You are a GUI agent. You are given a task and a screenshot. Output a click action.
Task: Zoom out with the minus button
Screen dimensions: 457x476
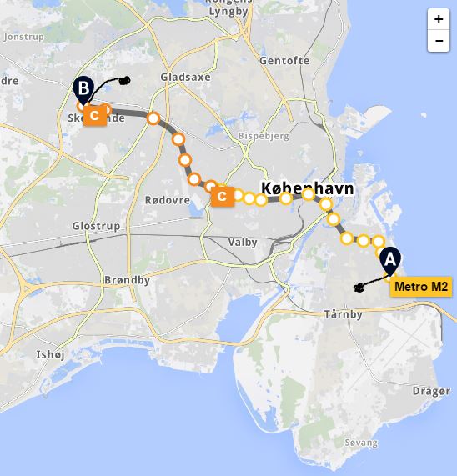point(439,41)
